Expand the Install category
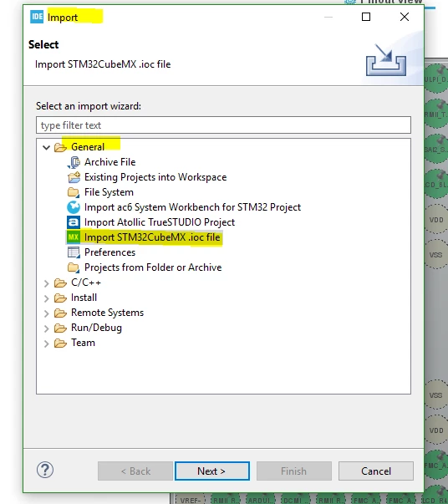 point(47,298)
